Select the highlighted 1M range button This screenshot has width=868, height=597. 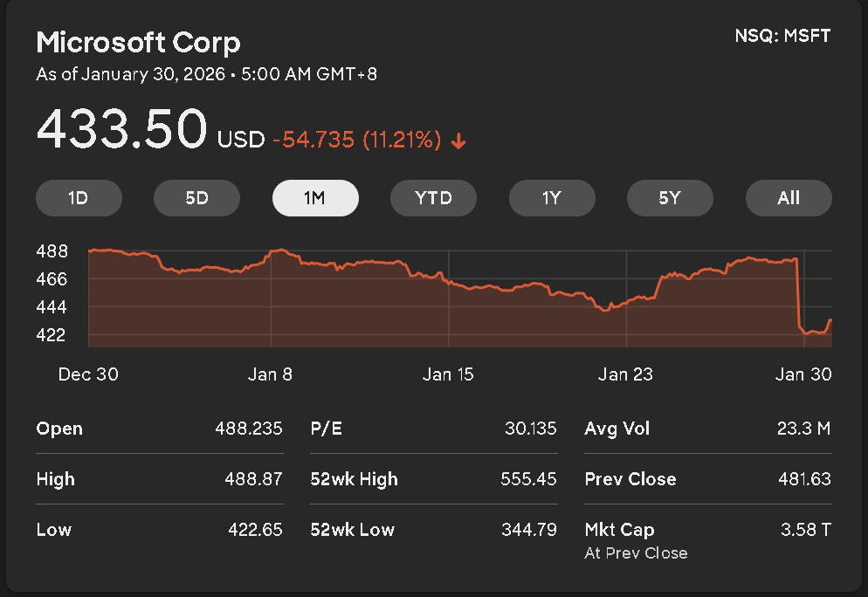click(315, 198)
